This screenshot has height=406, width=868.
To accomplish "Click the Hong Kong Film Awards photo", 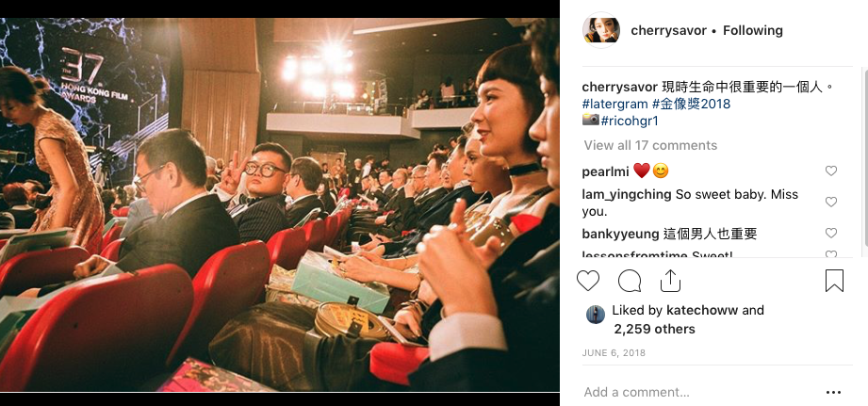I will click(280, 204).
